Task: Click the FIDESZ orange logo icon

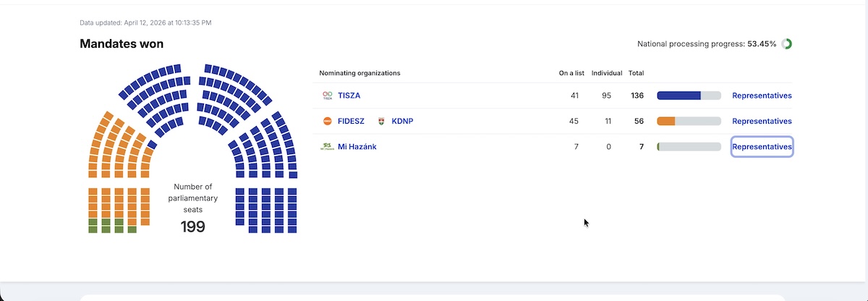Action: pos(328,121)
